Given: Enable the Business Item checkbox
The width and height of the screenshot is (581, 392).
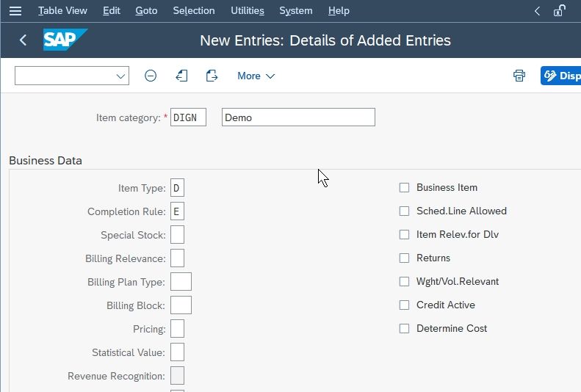Looking at the screenshot, I should (404, 188).
